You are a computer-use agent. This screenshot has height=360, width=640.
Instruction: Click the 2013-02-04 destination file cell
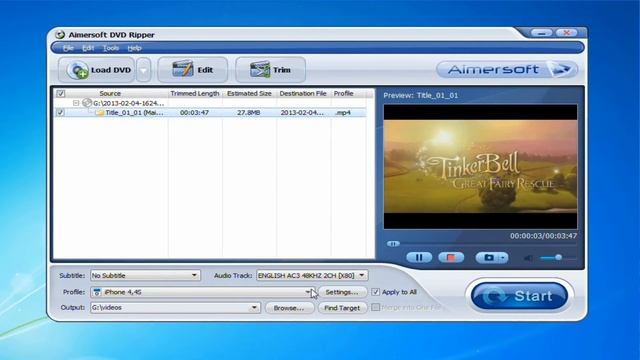(302, 113)
